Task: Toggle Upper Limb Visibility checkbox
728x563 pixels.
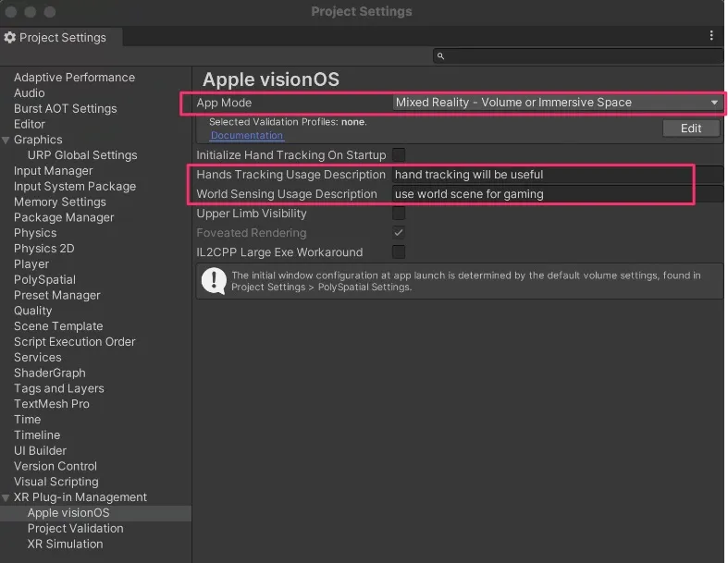Action: [399, 214]
